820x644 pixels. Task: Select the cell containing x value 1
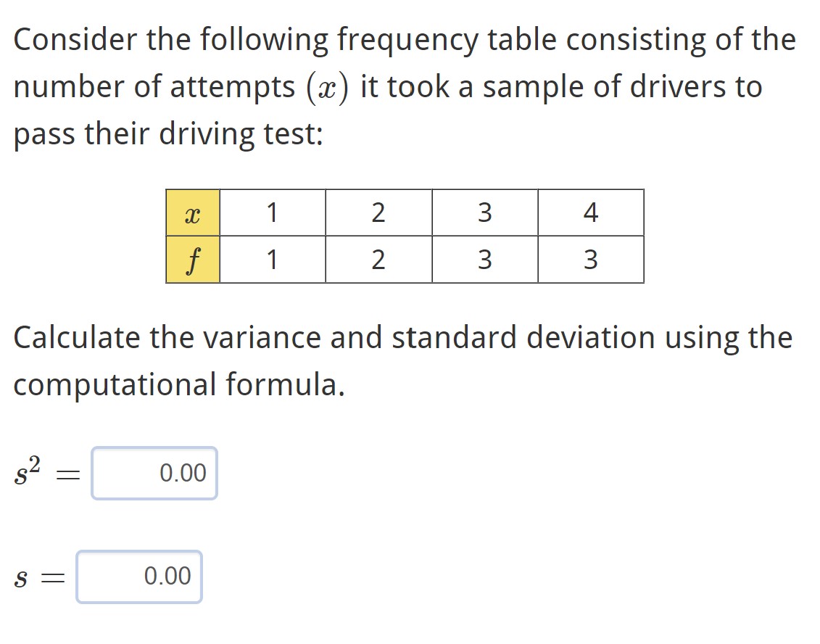[x=273, y=212]
